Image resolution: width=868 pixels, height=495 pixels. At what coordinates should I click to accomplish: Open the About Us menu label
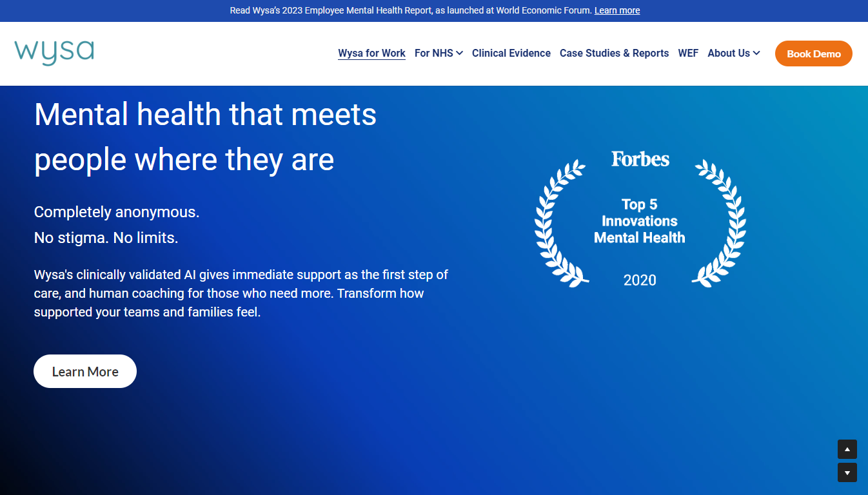[728, 53]
